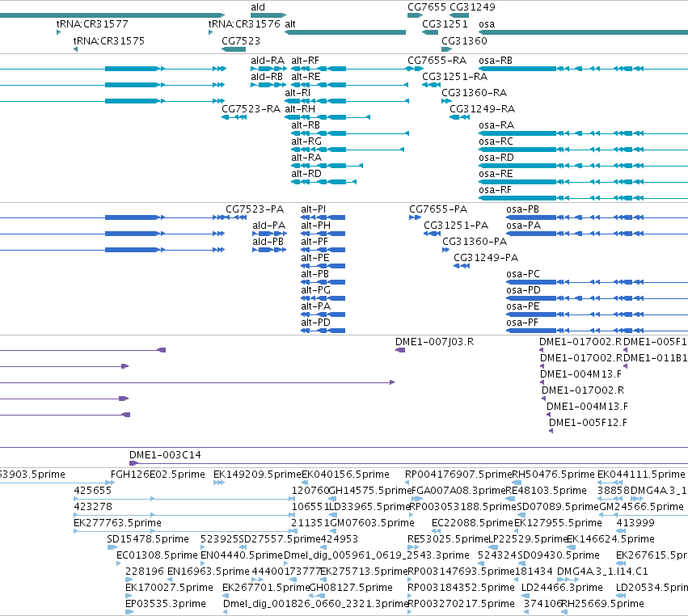Open the CG31360 gene label

[x=464, y=40]
